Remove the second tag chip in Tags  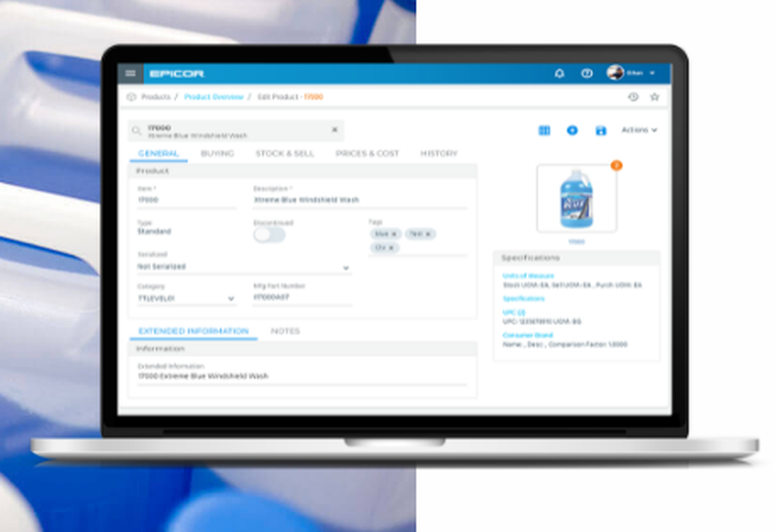(428, 234)
